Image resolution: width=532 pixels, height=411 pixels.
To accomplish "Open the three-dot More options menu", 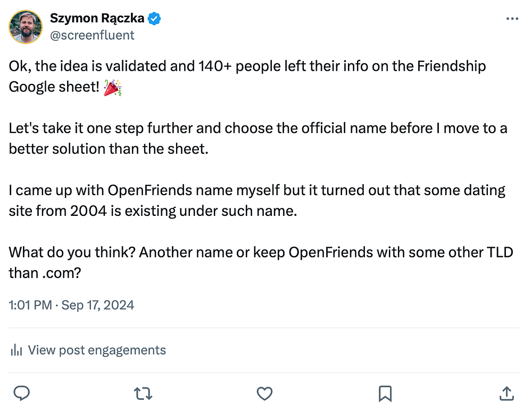I will pos(512,19).
